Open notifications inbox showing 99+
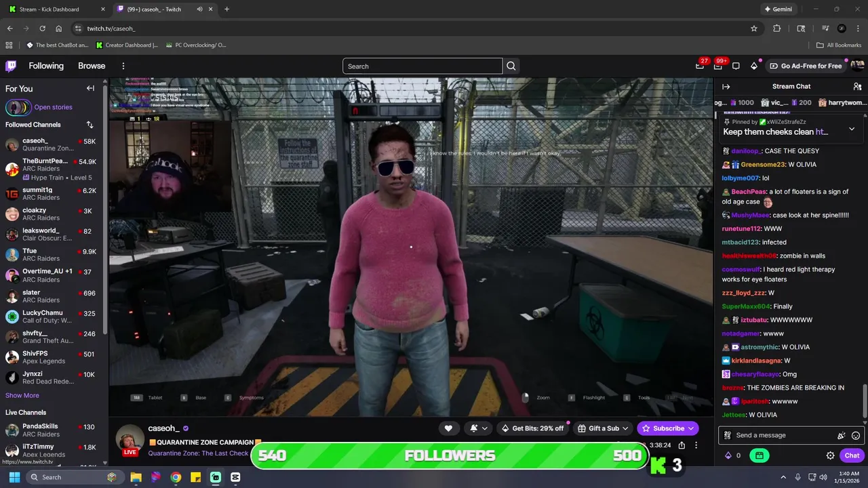The width and height of the screenshot is (868, 488). [x=718, y=66]
